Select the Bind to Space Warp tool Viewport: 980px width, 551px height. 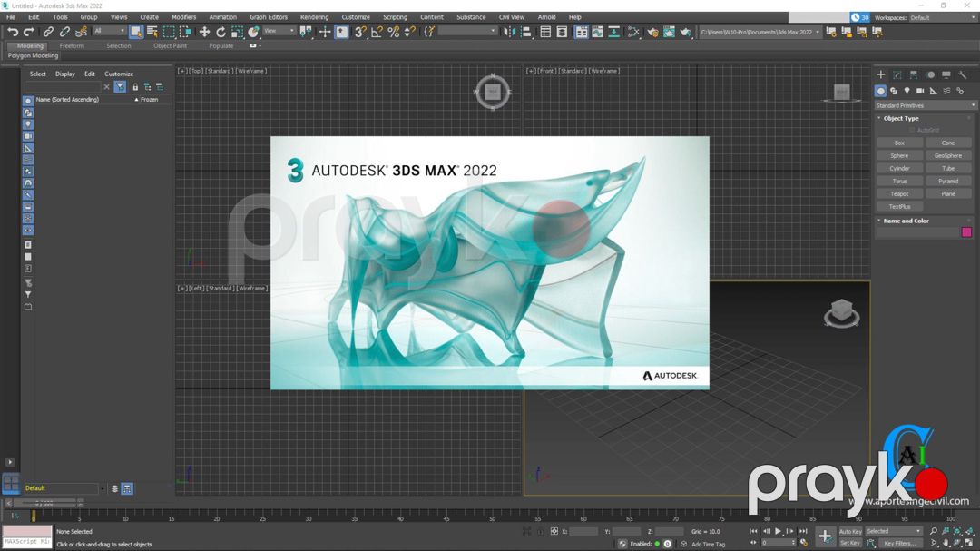(82, 32)
